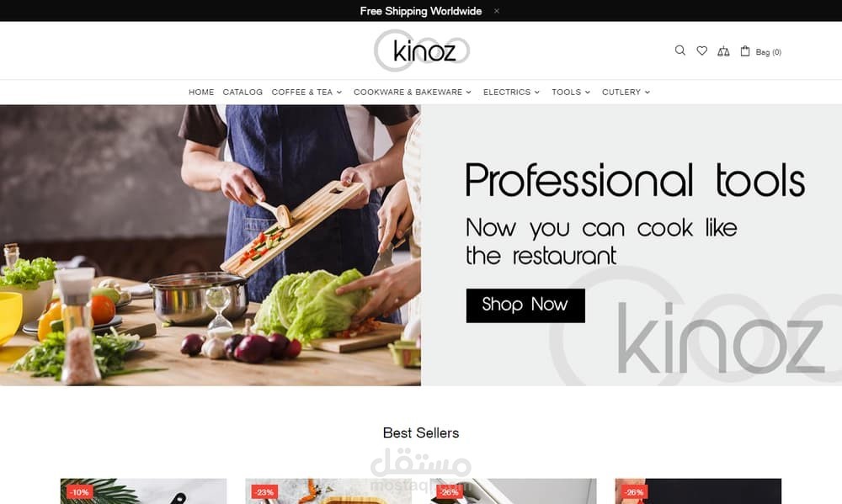Open the search magnifier icon

click(679, 50)
